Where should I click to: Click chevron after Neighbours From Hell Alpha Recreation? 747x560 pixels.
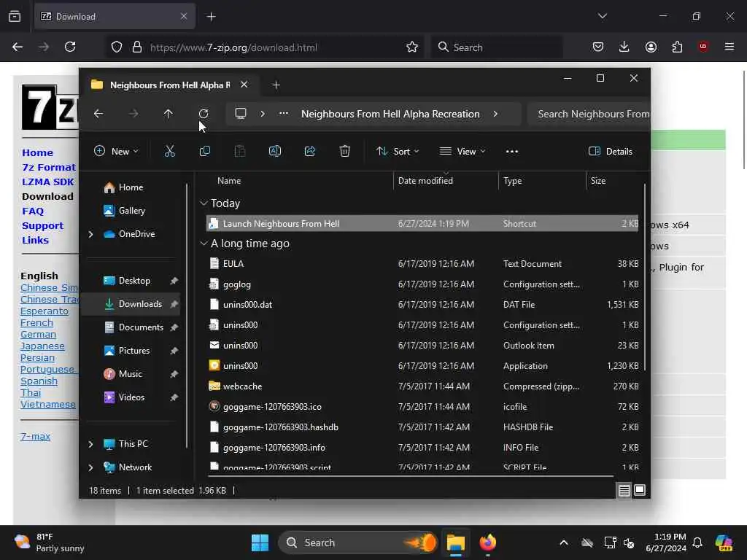click(x=495, y=114)
